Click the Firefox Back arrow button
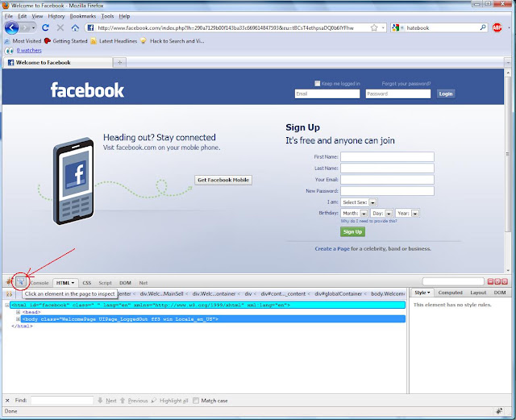516x420 pixels. pyautogui.click(x=11, y=27)
